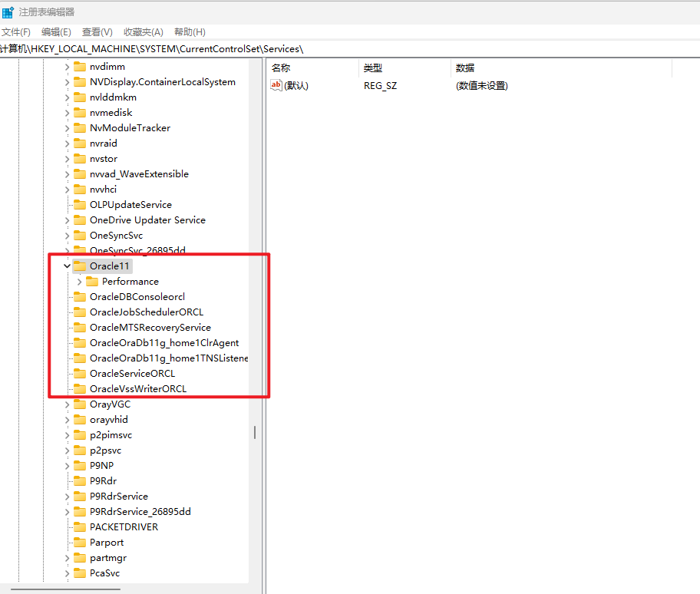Expand the Performance subkey under Oracle11
The height and width of the screenshot is (594, 700).
[x=78, y=281]
